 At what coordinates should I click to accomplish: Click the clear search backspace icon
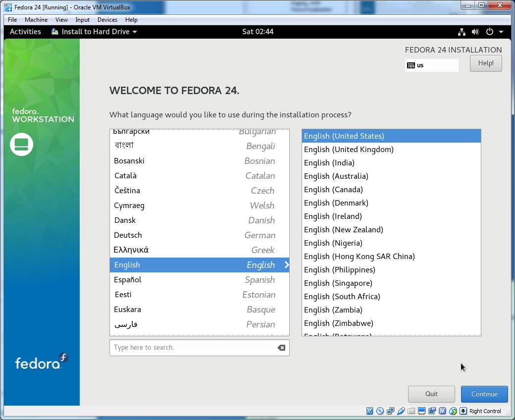(281, 347)
